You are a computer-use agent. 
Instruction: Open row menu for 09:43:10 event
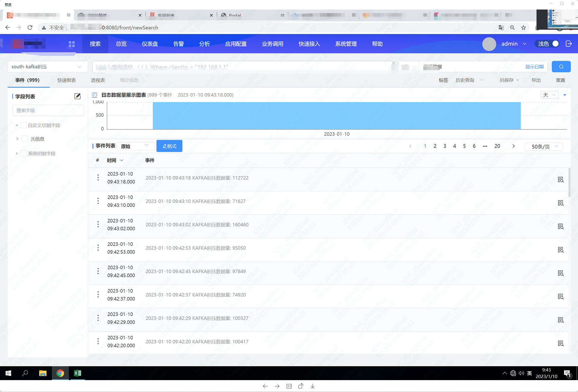(98, 201)
